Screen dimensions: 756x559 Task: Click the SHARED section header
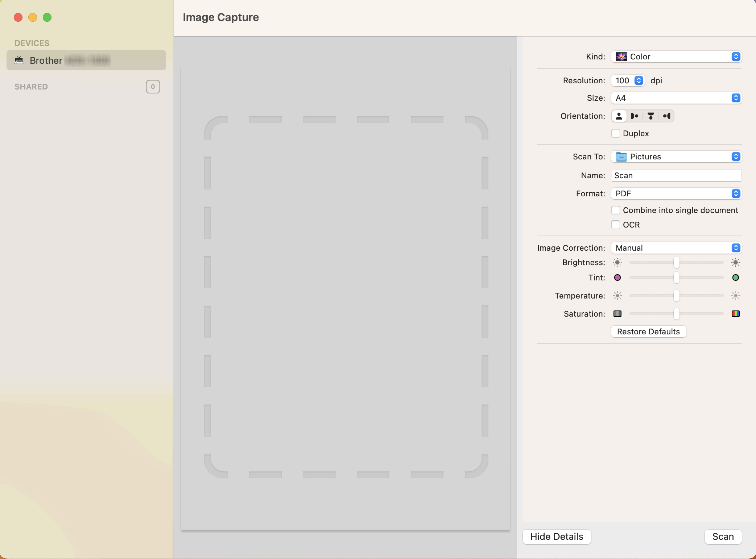point(31,87)
